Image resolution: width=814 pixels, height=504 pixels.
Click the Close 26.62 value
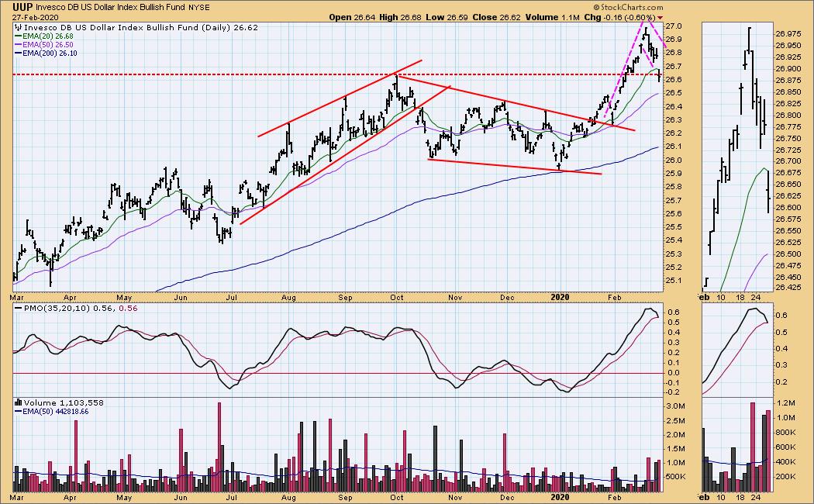tap(497, 17)
